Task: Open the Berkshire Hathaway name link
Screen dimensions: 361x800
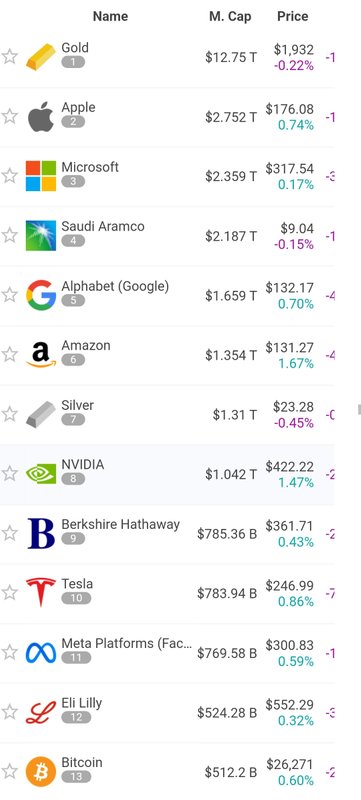Action: point(121,524)
